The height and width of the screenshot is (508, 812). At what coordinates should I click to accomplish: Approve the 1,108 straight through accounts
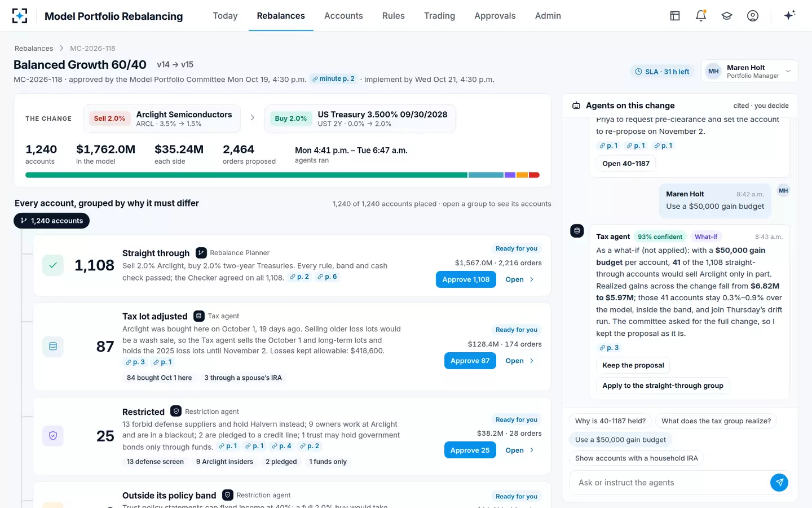pos(466,279)
